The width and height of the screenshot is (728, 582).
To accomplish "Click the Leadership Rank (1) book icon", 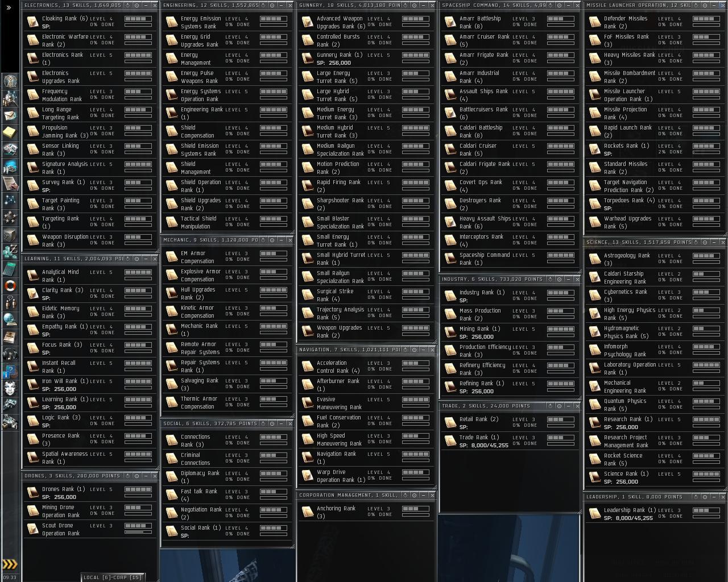I will tap(595, 514).
